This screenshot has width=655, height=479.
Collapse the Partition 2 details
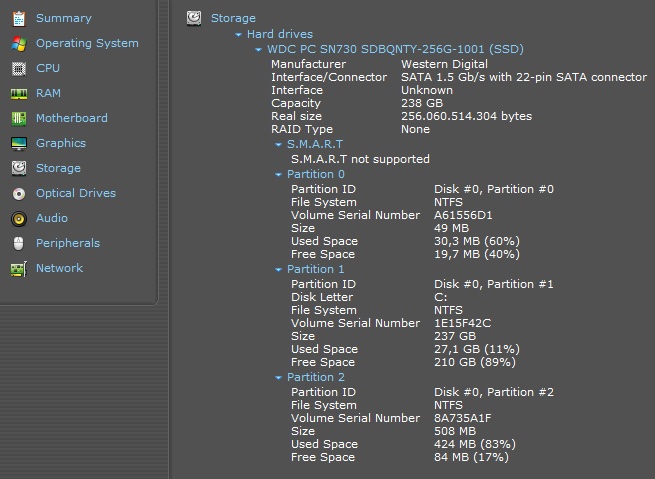tap(279, 378)
